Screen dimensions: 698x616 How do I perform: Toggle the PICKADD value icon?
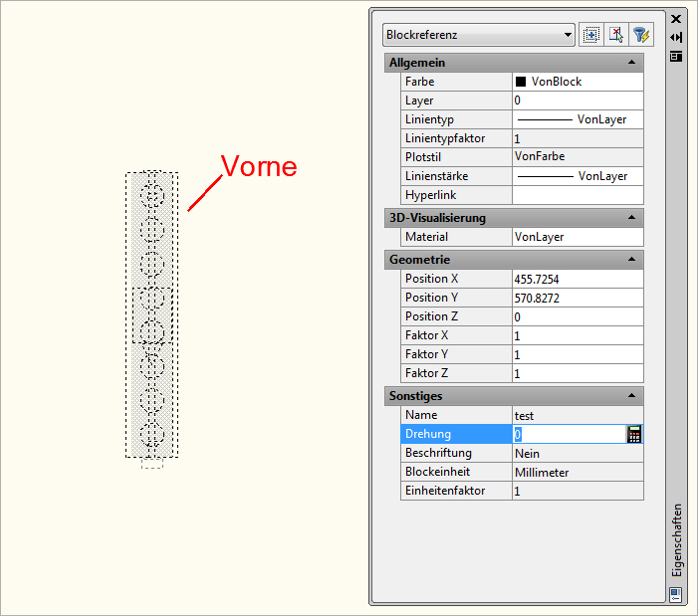[x=592, y=35]
